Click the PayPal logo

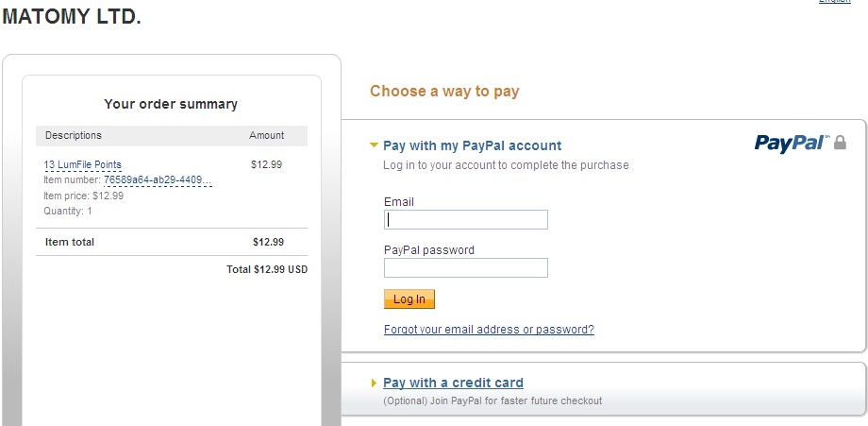click(791, 143)
